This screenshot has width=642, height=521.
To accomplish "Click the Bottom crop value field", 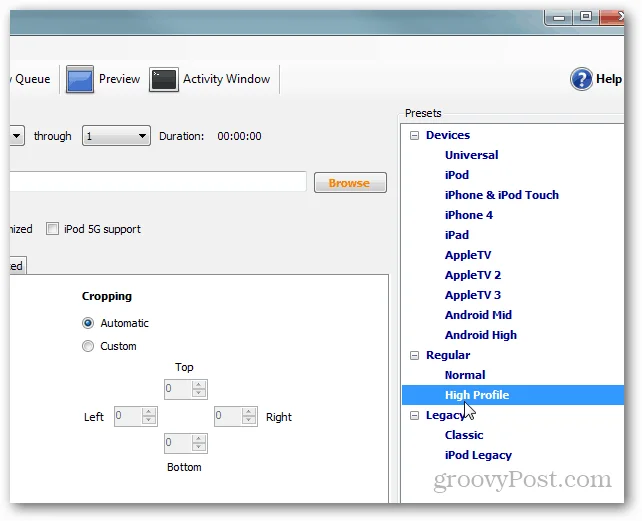I will click(x=178, y=443).
